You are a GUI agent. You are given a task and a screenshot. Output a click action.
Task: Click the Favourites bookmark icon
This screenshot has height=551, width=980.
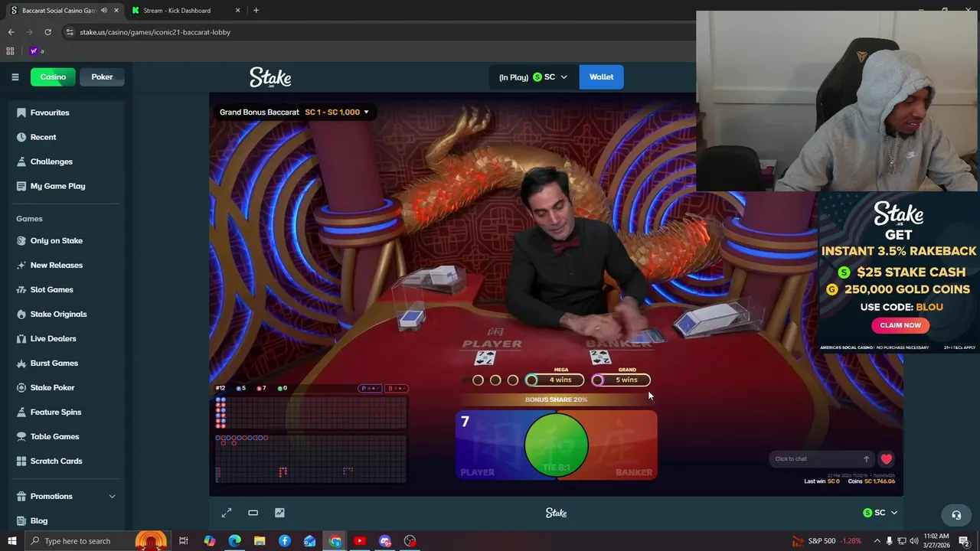[x=21, y=112]
